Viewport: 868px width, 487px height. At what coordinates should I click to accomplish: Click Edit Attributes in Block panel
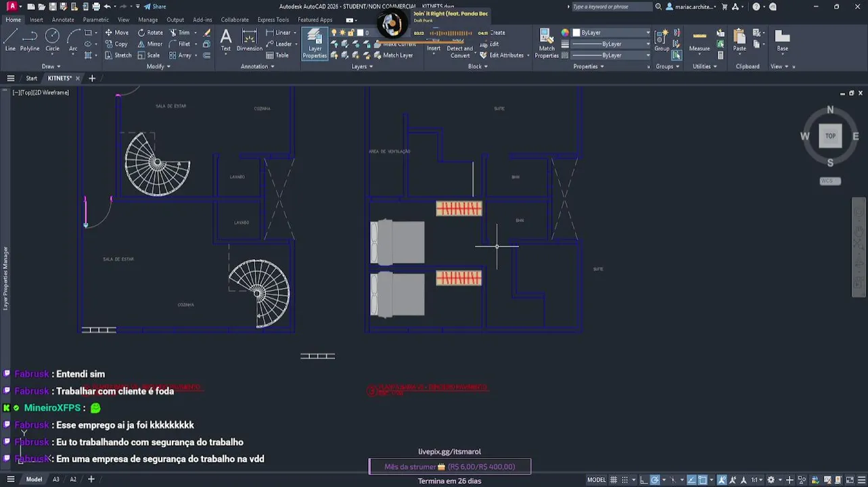tap(502, 55)
